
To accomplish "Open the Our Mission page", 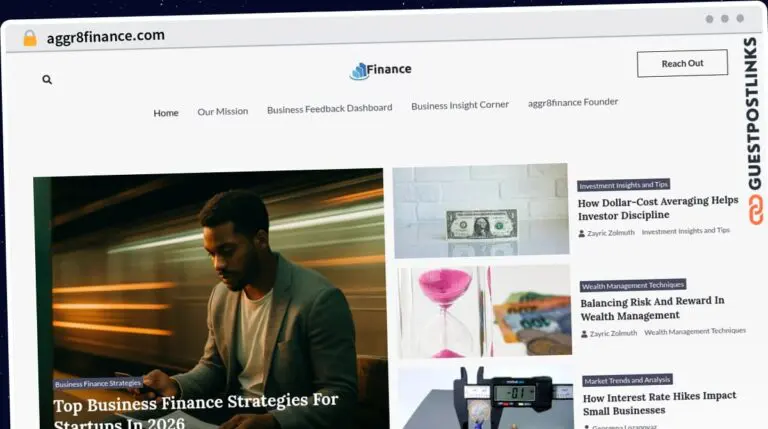I will click(x=223, y=112).
